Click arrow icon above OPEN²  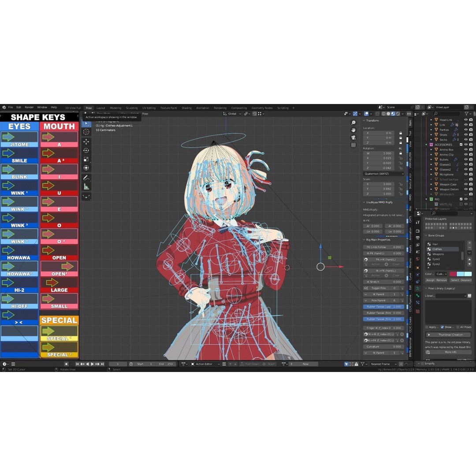tap(67, 266)
